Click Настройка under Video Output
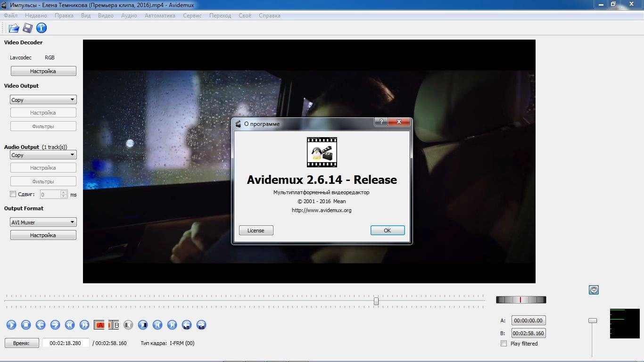644x362 pixels. click(x=43, y=113)
